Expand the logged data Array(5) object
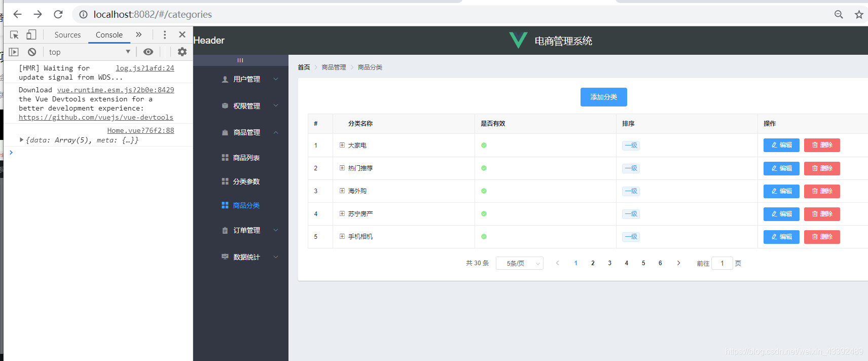The image size is (868, 361). coord(21,139)
